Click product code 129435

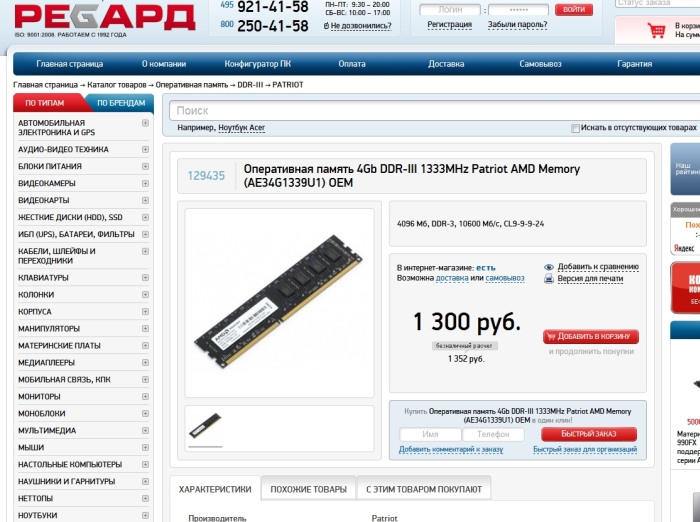[206, 175]
